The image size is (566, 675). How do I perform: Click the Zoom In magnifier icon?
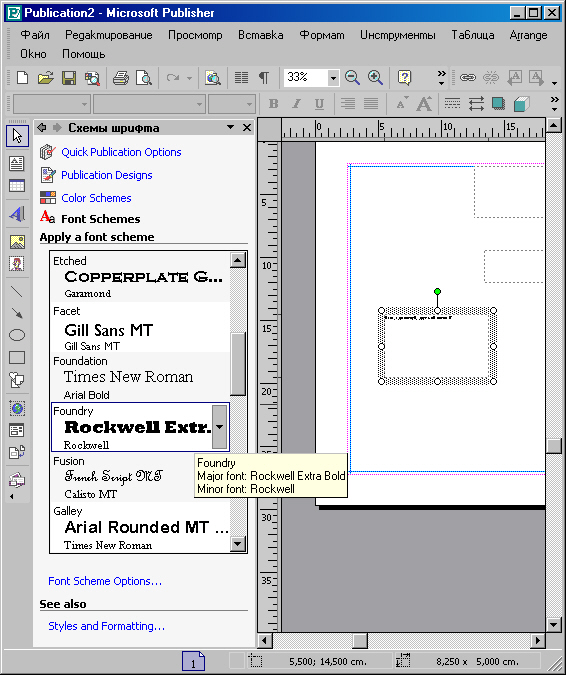pos(375,77)
